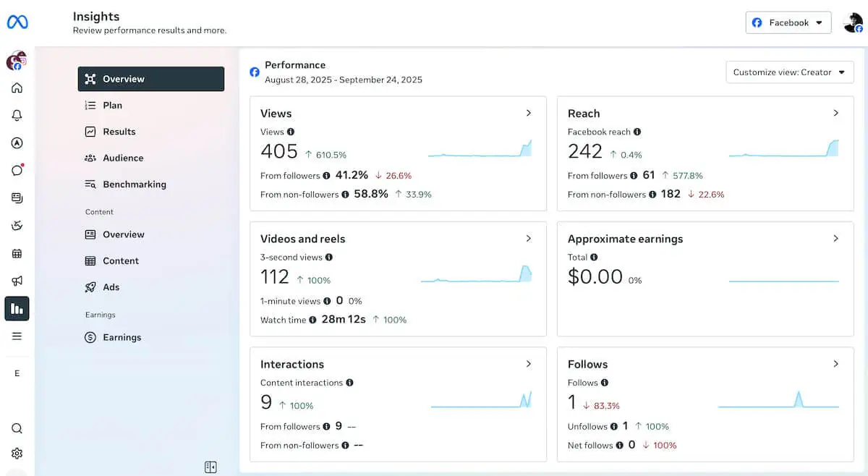This screenshot has height=476, width=868.
Task: Click the Meta logo in the top corner
Action: (x=17, y=21)
